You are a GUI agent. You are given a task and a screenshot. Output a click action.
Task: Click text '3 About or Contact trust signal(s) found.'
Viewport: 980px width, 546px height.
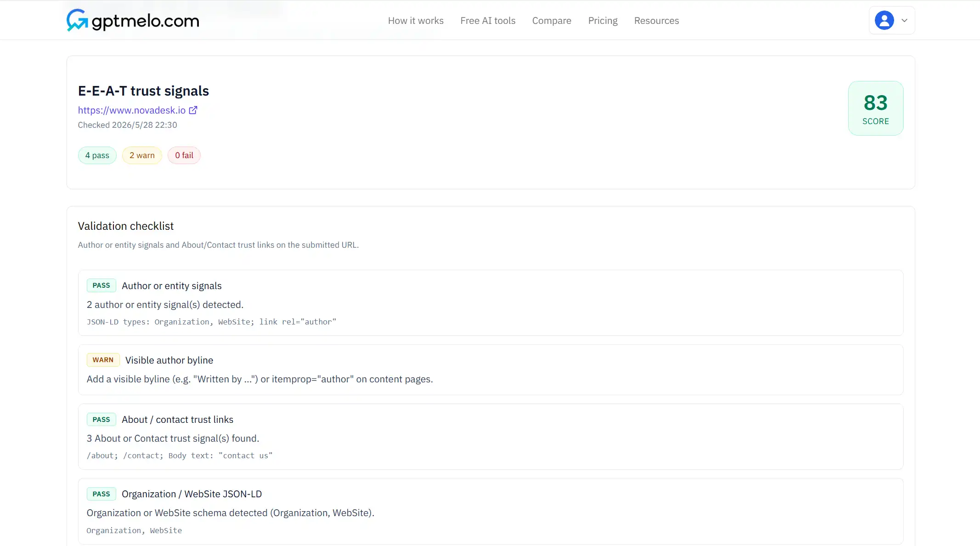pyautogui.click(x=173, y=438)
